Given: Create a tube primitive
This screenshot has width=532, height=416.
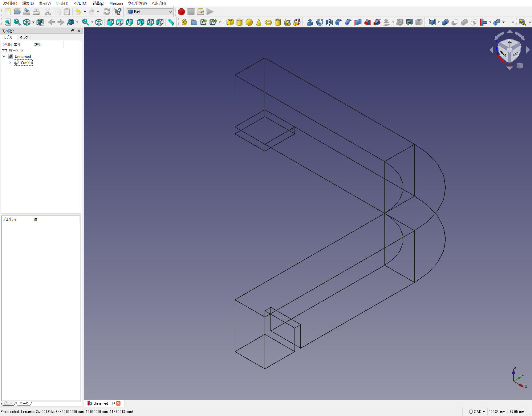Looking at the screenshot, I should 278,22.
